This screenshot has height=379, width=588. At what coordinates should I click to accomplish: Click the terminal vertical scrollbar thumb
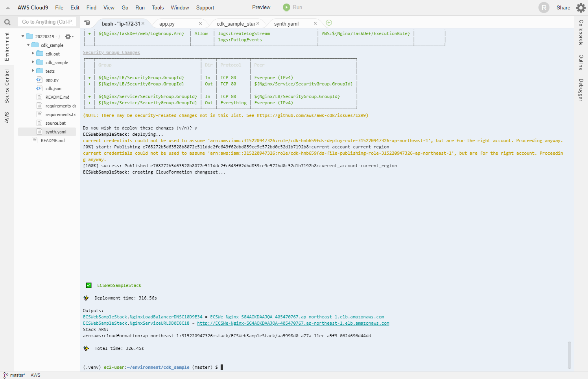pyautogui.click(x=570, y=355)
